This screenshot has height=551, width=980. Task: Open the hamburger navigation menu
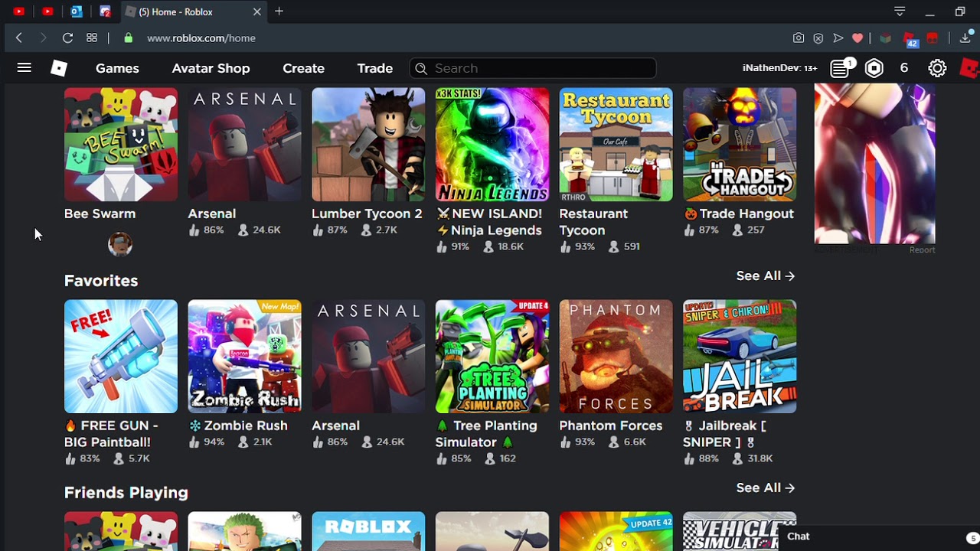pos(24,68)
